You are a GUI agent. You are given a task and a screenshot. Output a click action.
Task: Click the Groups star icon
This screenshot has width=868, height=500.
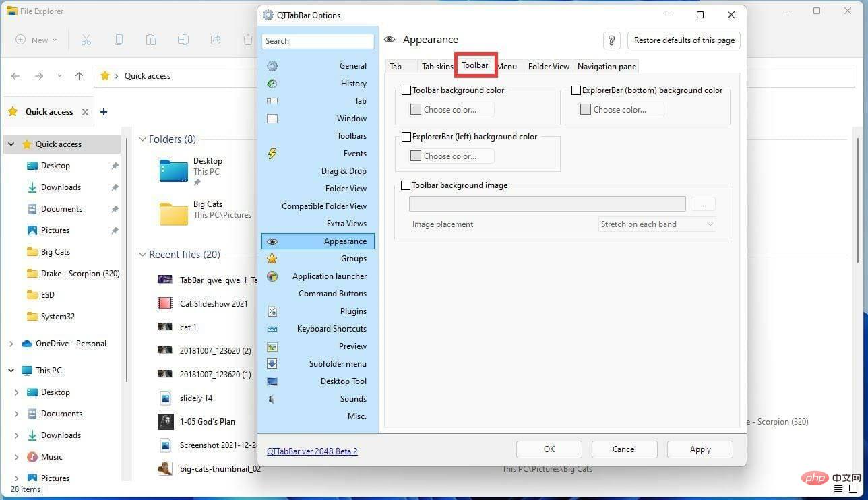[272, 259]
